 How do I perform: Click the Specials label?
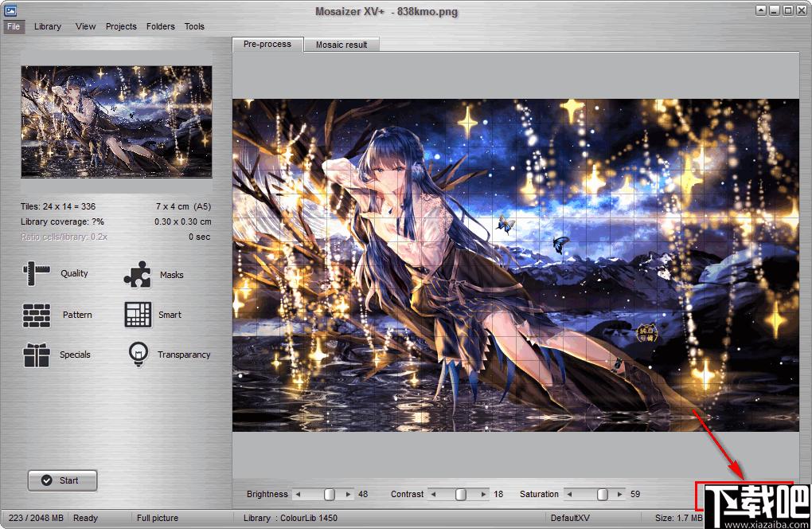[75, 355]
